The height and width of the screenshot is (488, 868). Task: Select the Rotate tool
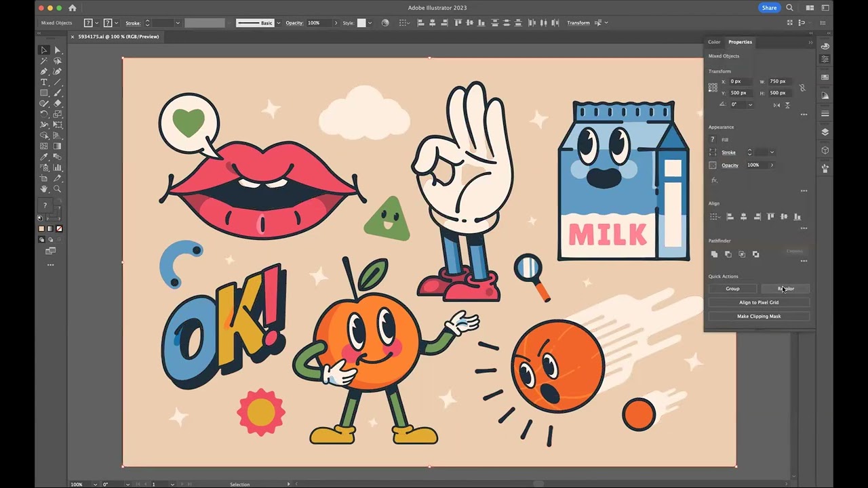tap(44, 114)
